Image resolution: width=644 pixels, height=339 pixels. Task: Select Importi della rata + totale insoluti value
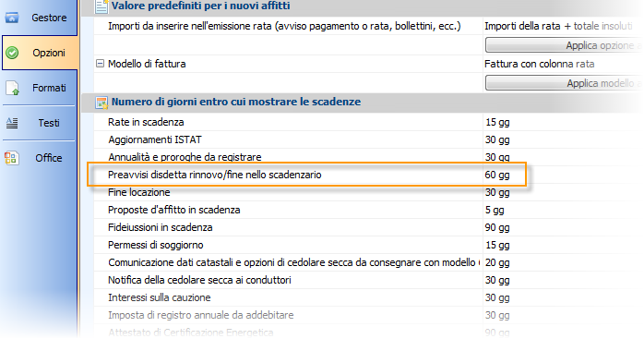(x=558, y=27)
